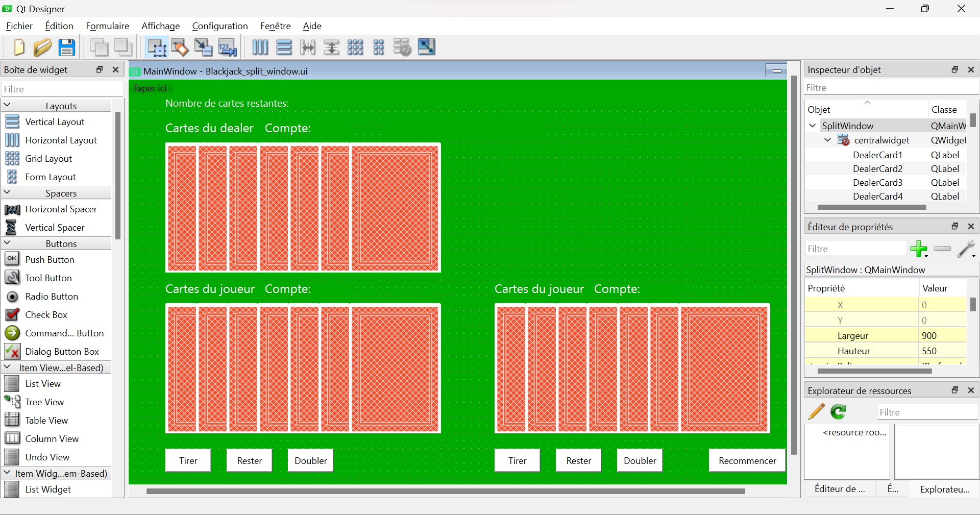The width and height of the screenshot is (980, 515).
Task: Click the wrench configure properties icon
Action: point(966,249)
